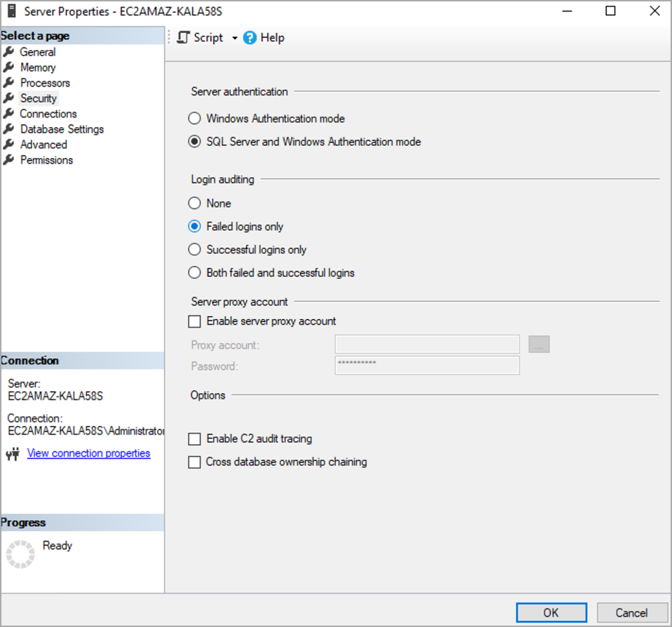672x627 pixels.
Task: Click the Security page wrench icon
Action: point(8,98)
